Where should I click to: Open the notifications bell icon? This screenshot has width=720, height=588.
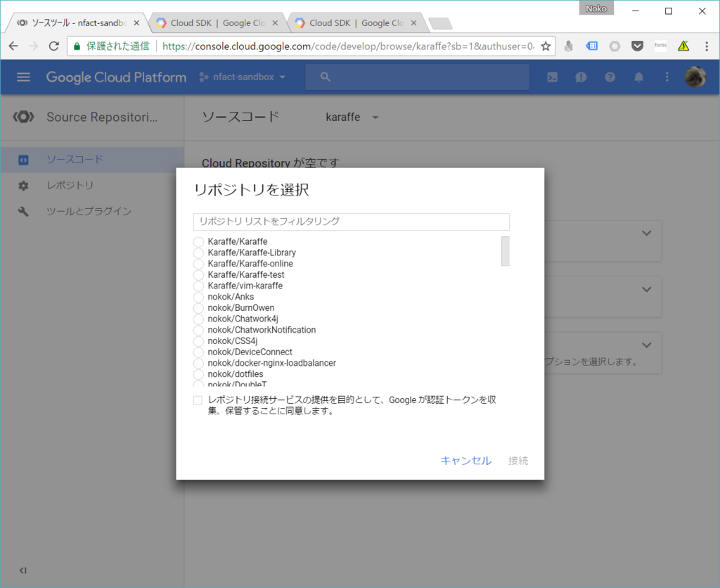pyautogui.click(x=638, y=77)
